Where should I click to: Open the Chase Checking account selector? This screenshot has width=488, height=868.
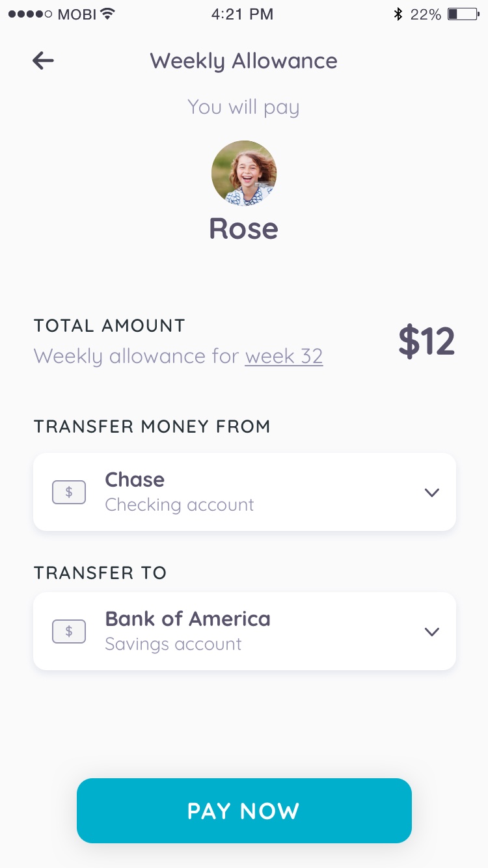pyautogui.click(x=245, y=492)
